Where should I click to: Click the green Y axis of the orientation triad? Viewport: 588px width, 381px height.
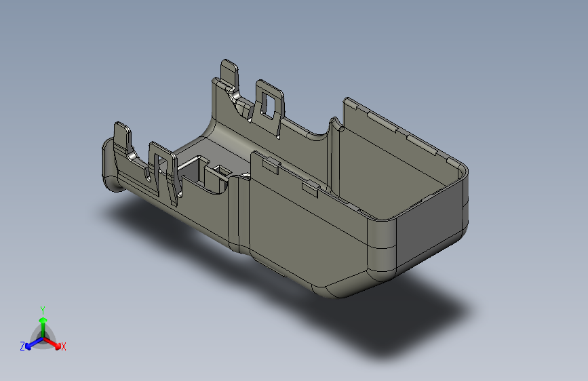[43, 327]
